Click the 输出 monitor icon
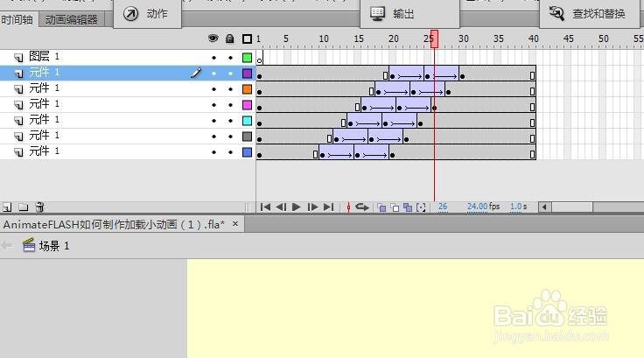 377,13
